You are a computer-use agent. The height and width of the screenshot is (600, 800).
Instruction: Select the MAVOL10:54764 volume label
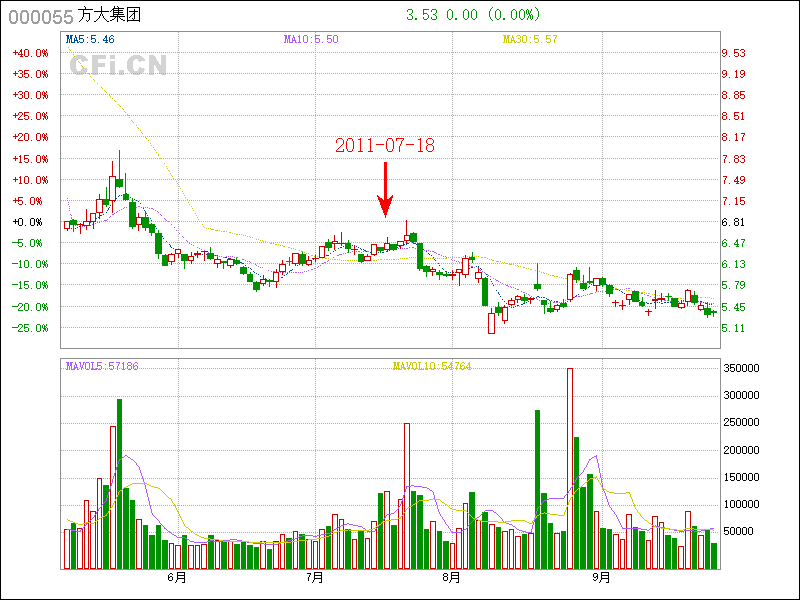[432, 367]
